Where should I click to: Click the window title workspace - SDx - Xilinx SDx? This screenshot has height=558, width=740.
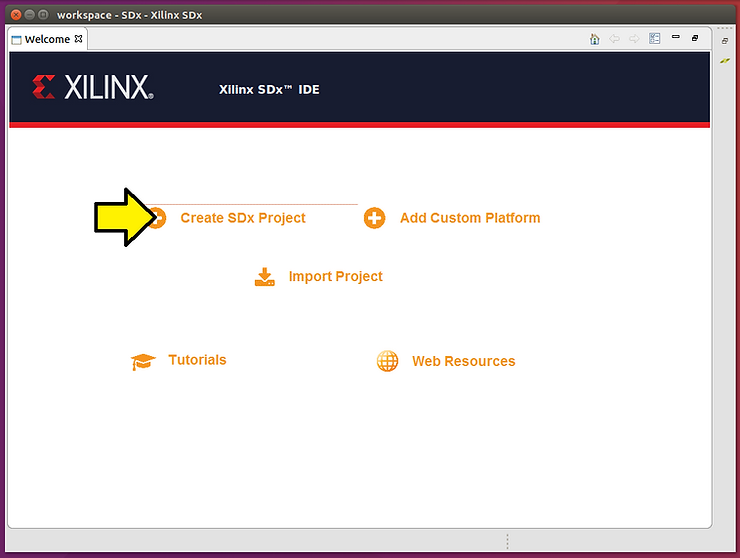click(x=129, y=15)
